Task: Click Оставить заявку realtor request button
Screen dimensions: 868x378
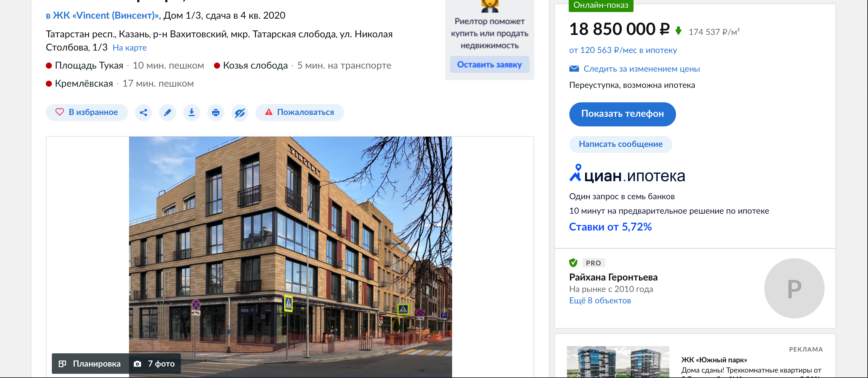Action: pyautogui.click(x=489, y=64)
